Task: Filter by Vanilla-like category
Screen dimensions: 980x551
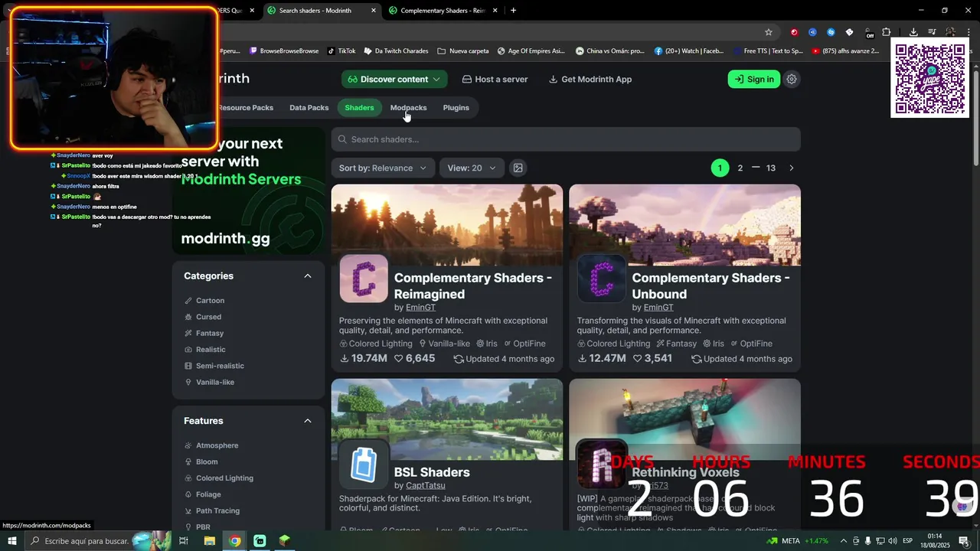Action: 209,382
